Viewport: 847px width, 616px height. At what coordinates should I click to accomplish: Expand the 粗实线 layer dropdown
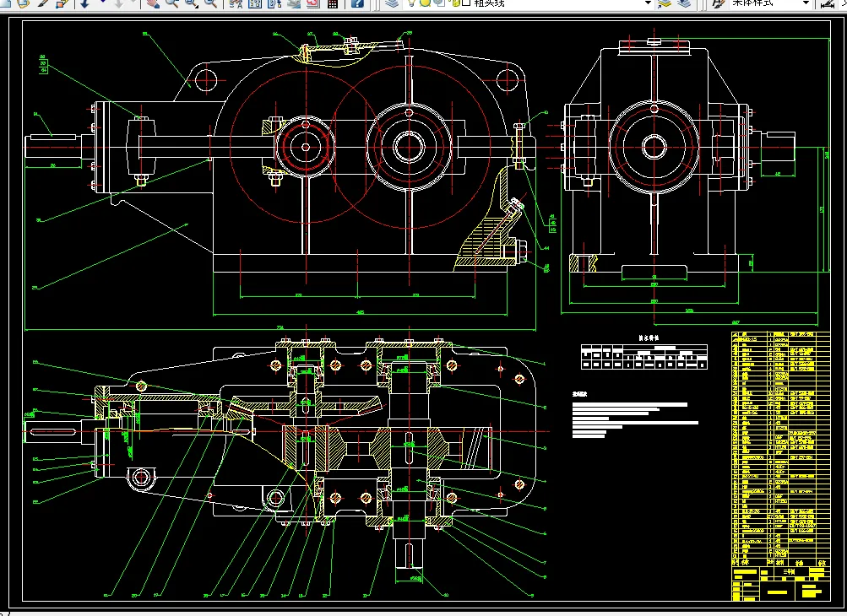click(647, 3)
